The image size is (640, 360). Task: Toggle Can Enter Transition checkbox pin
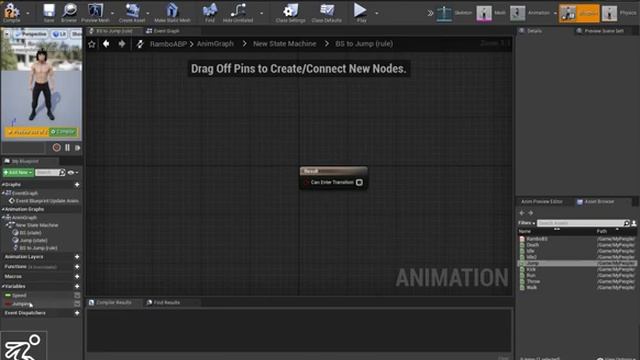click(x=359, y=182)
